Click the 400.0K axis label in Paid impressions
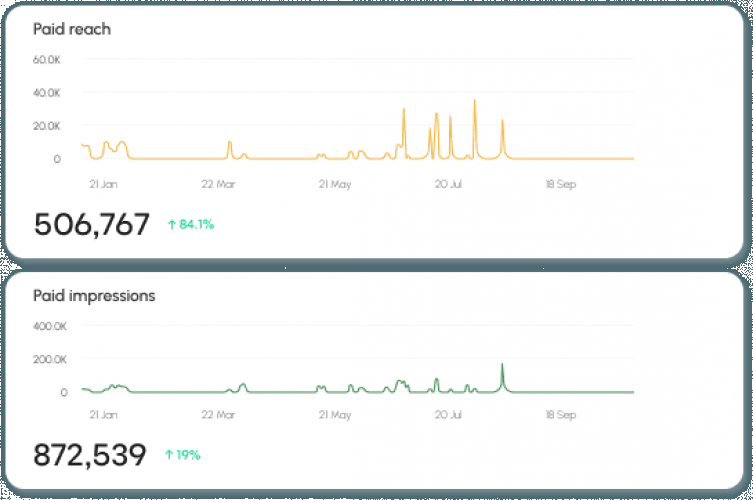This screenshot has width=753, height=500. pyautogui.click(x=50, y=326)
